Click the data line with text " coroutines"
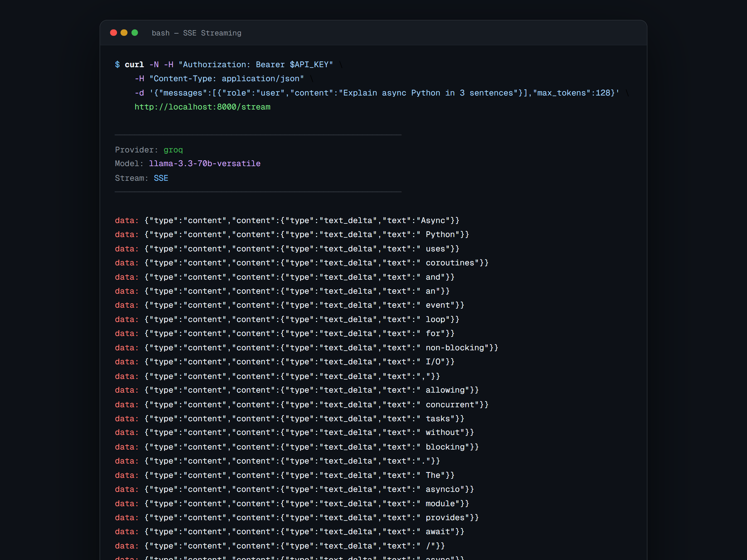Screen dimensions: 747x560 (302, 263)
